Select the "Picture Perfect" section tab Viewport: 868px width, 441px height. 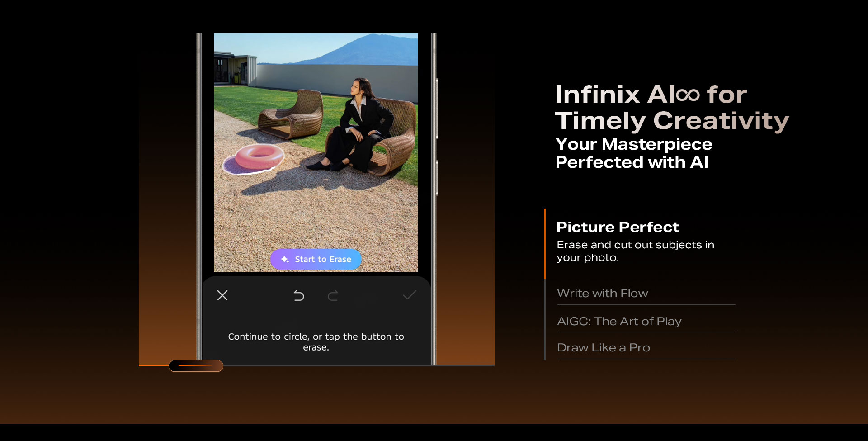617,227
